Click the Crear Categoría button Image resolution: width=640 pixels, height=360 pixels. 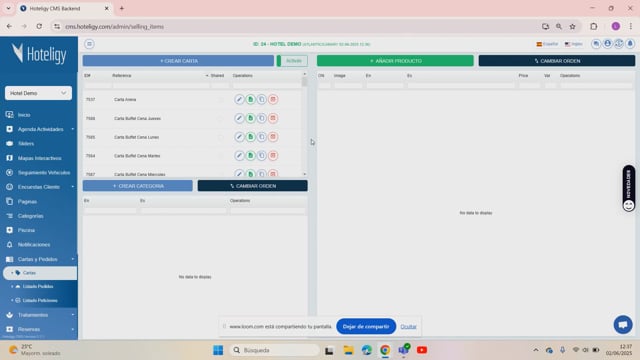138,186
